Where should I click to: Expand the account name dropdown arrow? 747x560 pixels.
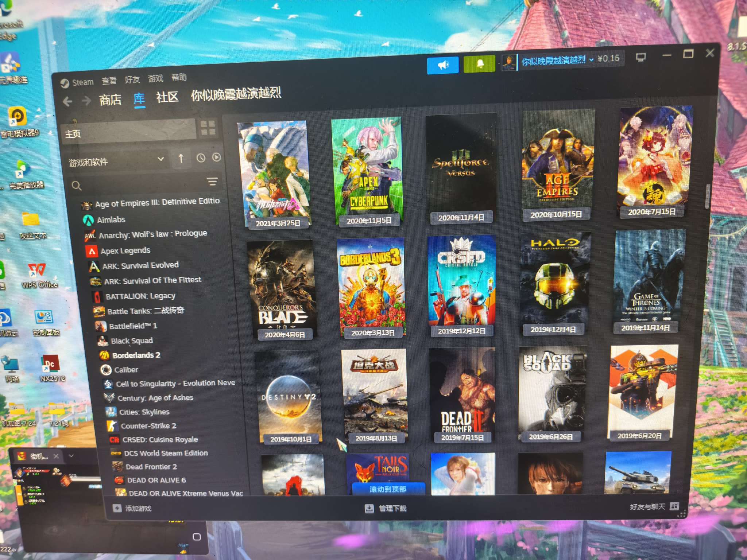(x=591, y=60)
